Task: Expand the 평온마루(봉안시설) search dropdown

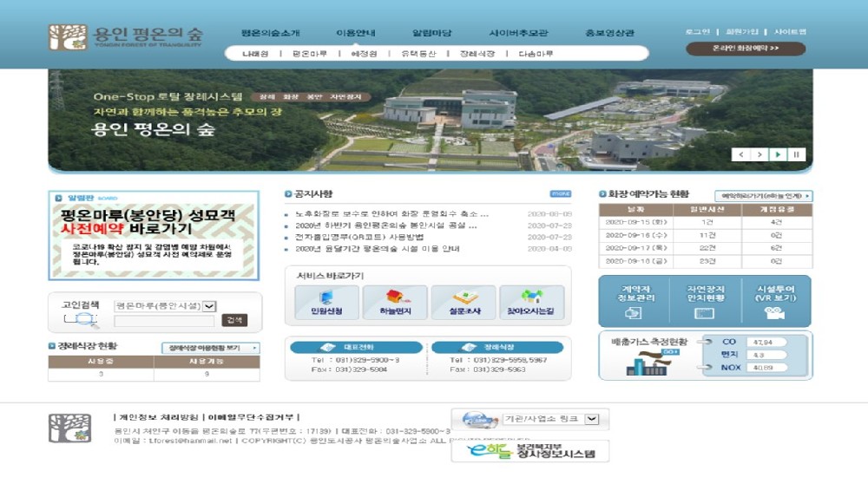Action: 209,305
